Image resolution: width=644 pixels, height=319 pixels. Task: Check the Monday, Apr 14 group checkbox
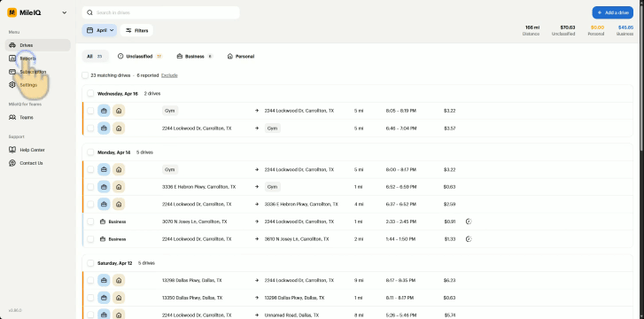click(90, 152)
